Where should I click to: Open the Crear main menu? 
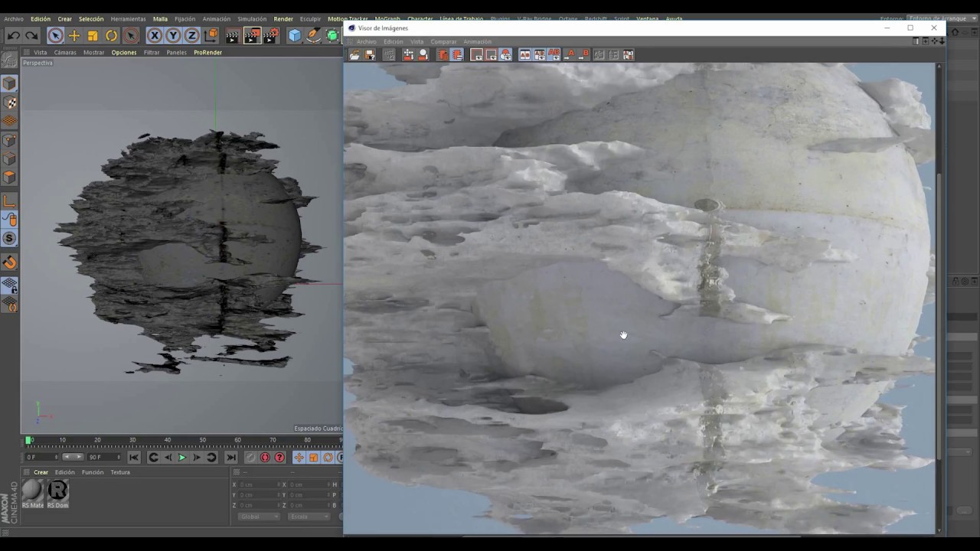(x=65, y=18)
